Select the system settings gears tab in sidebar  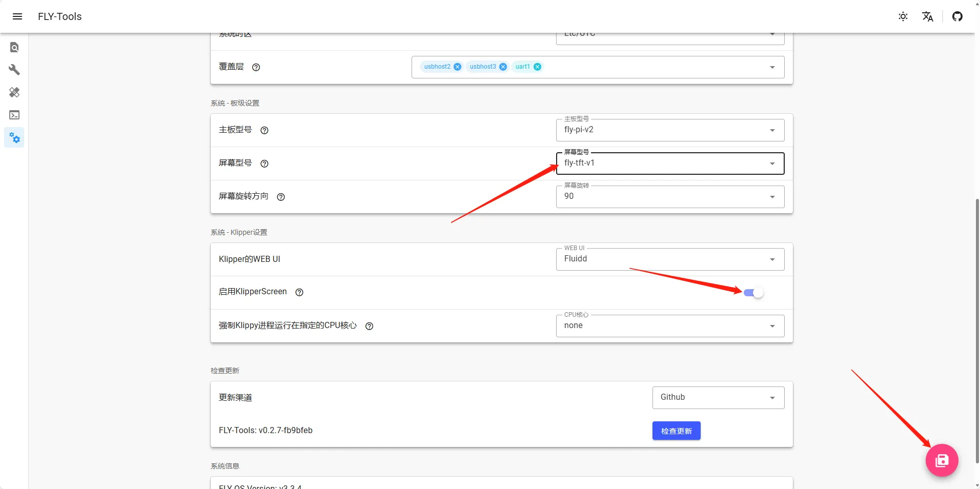click(x=14, y=138)
